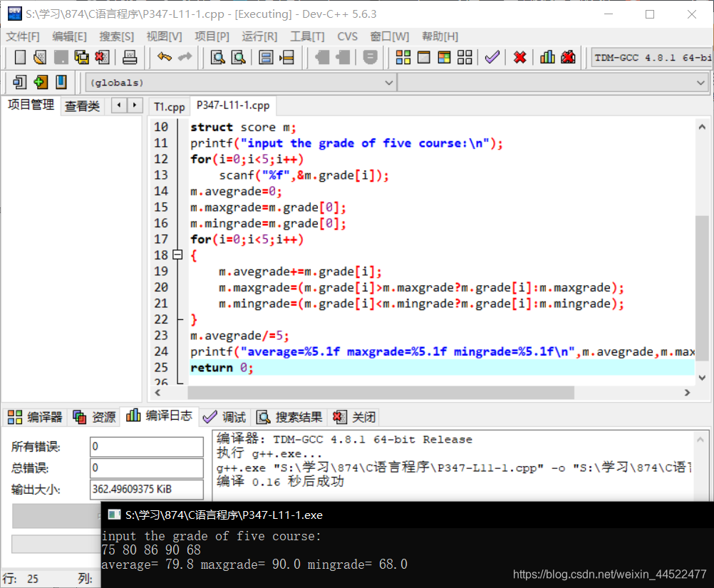Click the New project item icon
Screen dimensions: 714x588
pos(19,83)
